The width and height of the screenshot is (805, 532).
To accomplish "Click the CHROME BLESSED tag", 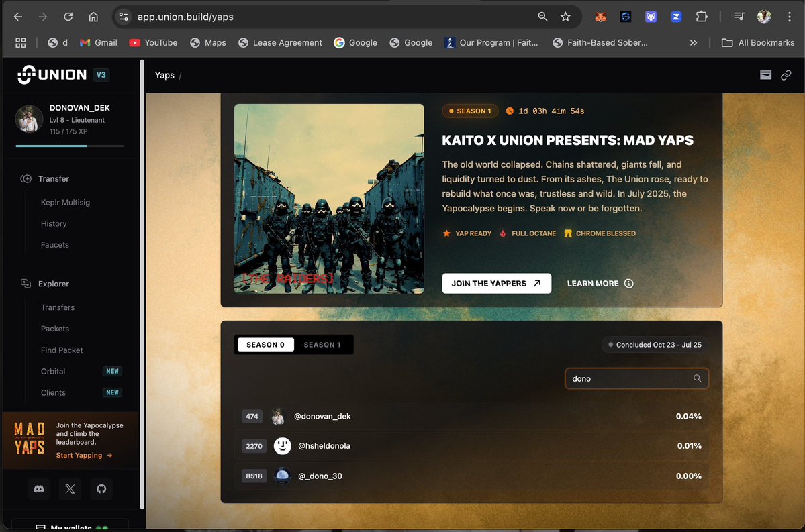I will pyautogui.click(x=600, y=233).
